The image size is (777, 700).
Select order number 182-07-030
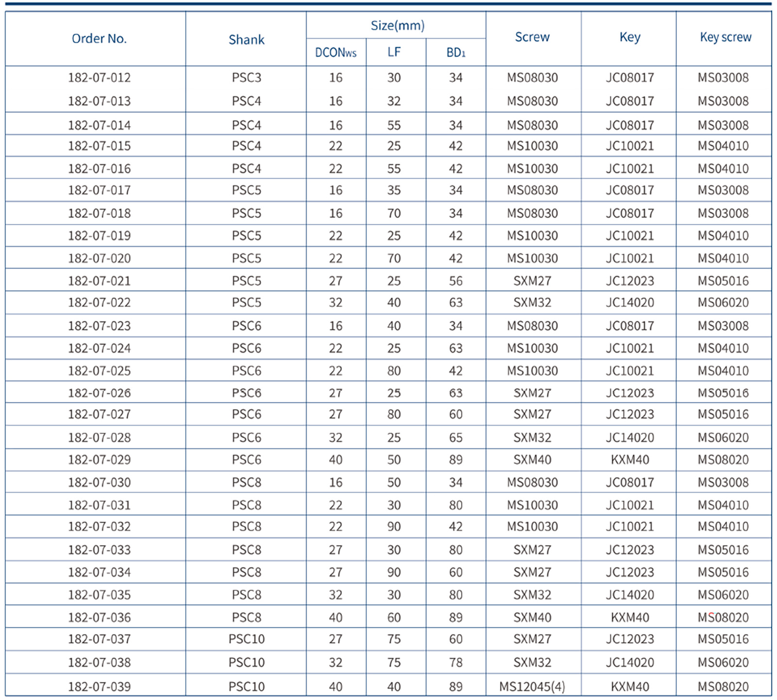tap(99, 483)
